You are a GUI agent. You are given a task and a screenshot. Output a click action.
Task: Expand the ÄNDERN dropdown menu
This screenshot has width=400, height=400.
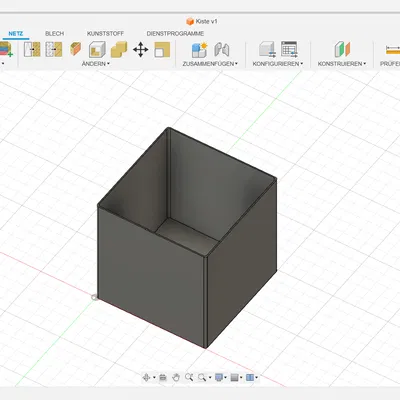coord(96,64)
